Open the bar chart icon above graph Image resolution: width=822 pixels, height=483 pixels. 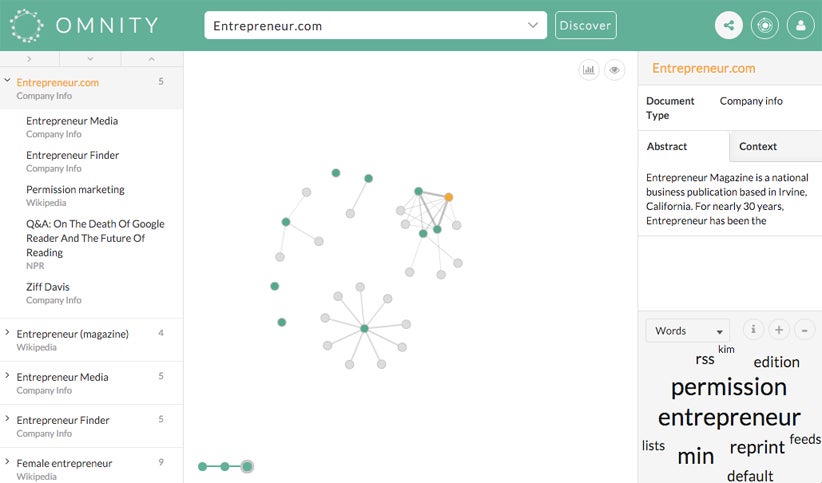[589, 69]
